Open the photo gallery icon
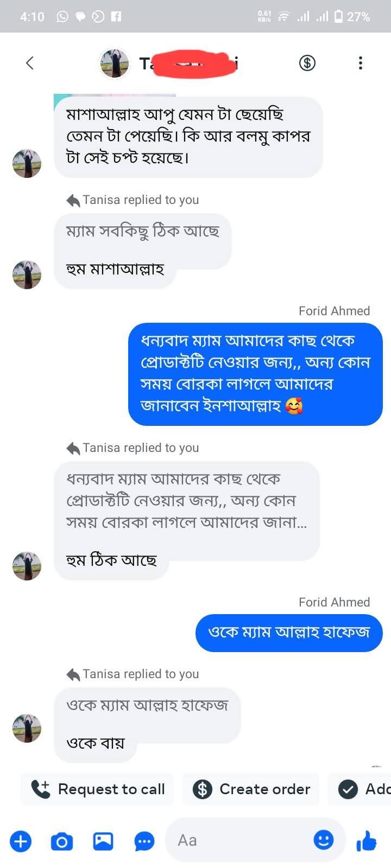This screenshot has width=391, height=868. click(103, 841)
